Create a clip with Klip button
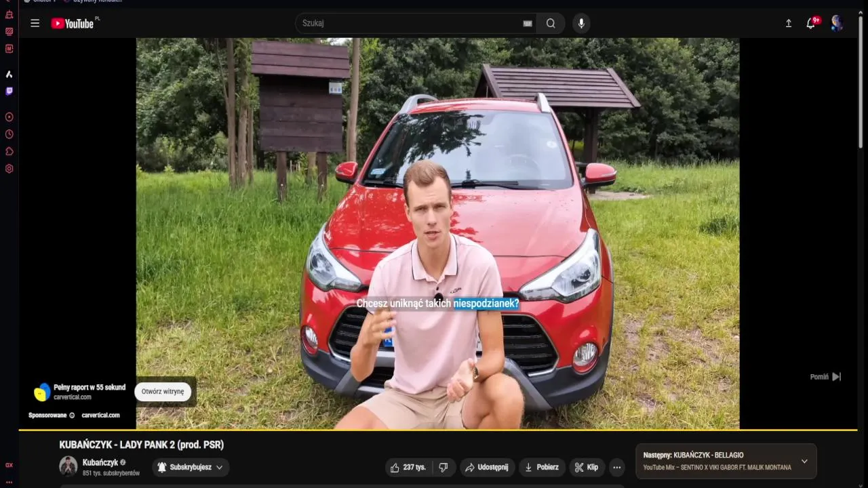 pos(587,467)
